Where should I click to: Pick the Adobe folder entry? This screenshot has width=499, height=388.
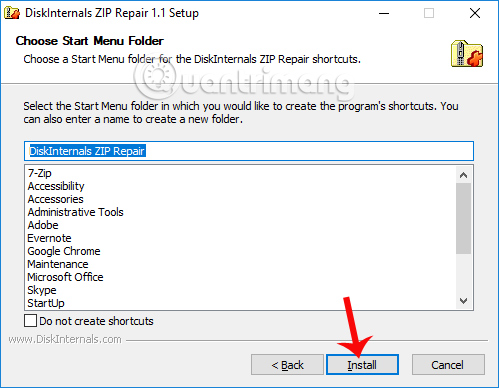[43, 225]
